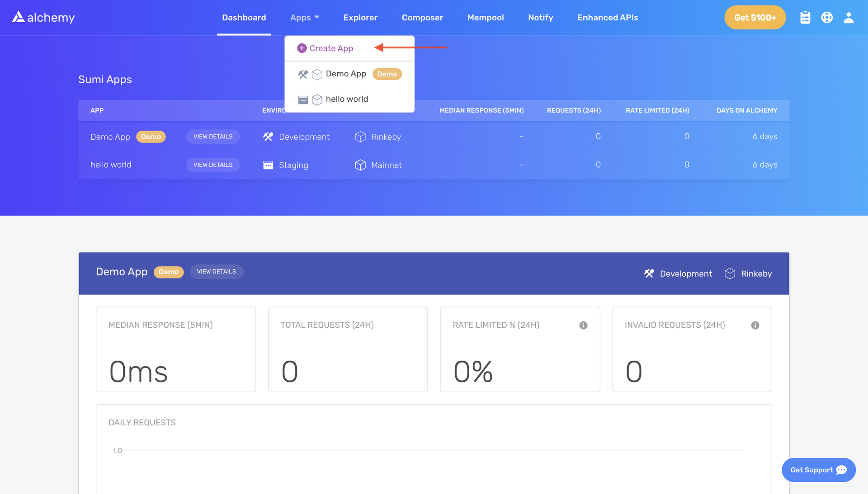Image resolution: width=868 pixels, height=494 pixels.
Task: Click the Get Support chat button
Action: tap(819, 470)
